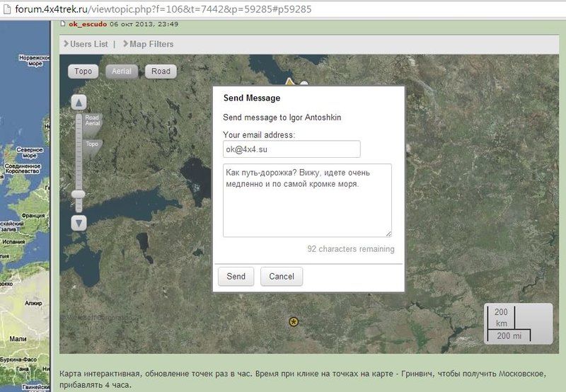The height and width of the screenshot is (392, 566).
Task: Select the Road Aerial zoom marker
Action: [x=92, y=120]
